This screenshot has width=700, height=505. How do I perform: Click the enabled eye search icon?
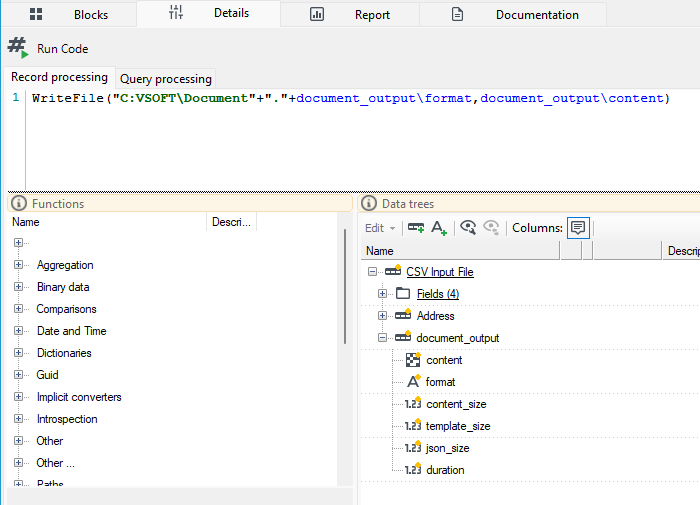pyautogui.click(x=468, y=227)
